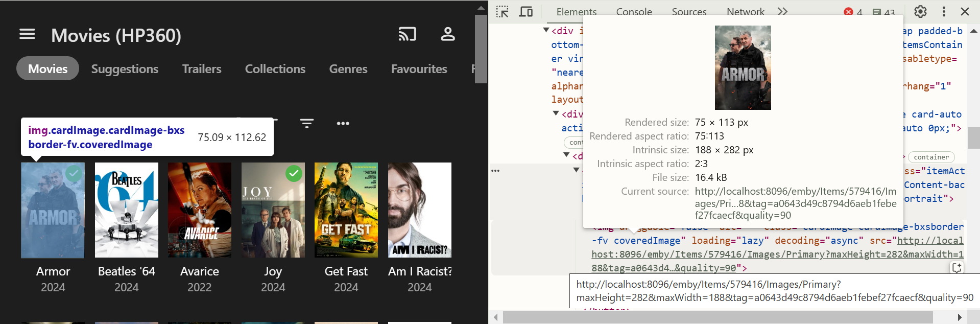Click the movies page vertical scrollbar
This screenshot has width=980, height=324.
tap(481, 49)
